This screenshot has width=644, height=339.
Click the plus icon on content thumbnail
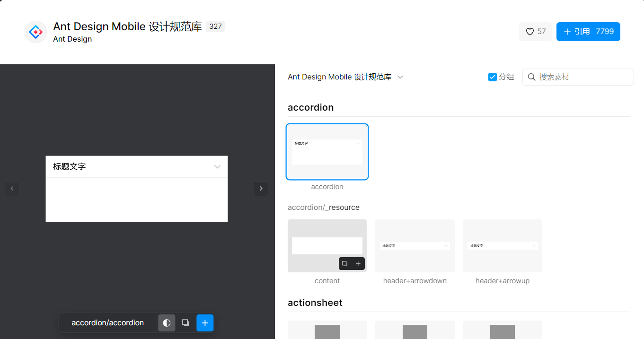[358, 264]
